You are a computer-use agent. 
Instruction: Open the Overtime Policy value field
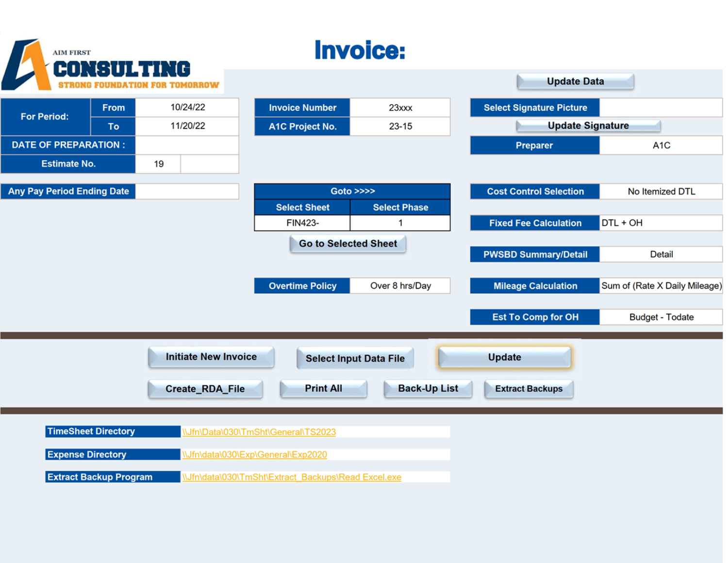click(x=400, y=286)
